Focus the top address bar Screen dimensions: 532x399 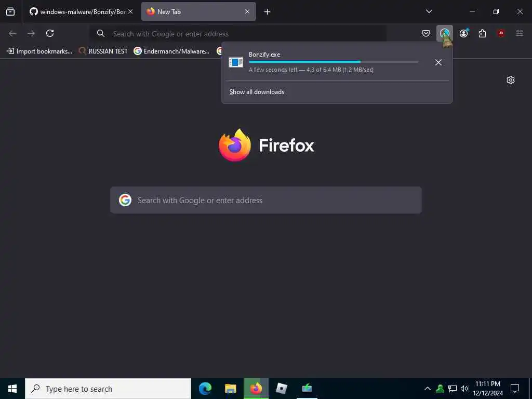click(237, 34)
